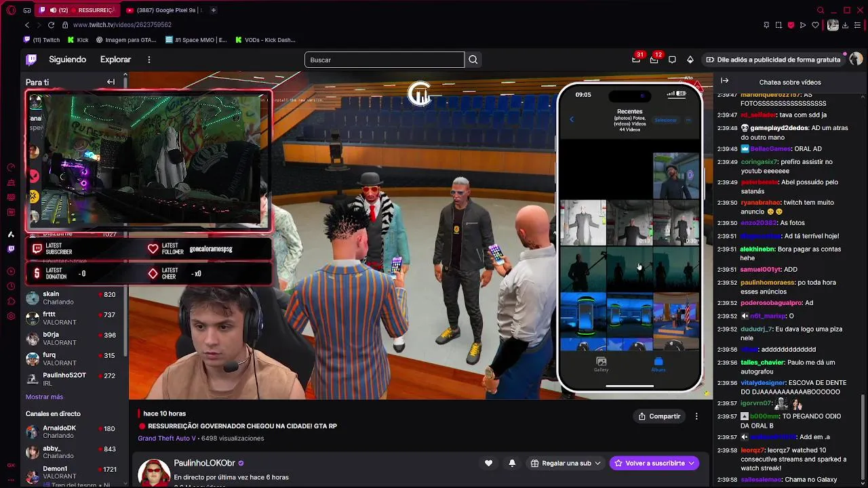Screen dimensions: 868x488
Task: Open browser sidebar settings gear
Action: [x=11, y=316]
